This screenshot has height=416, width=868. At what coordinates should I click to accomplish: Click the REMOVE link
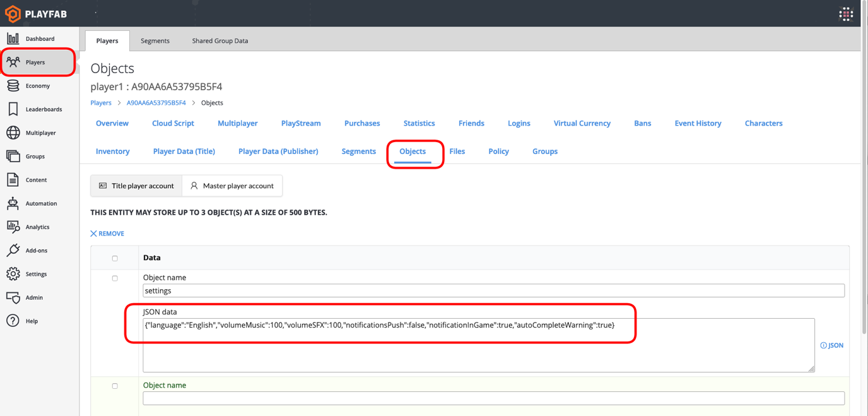point(107,234)
